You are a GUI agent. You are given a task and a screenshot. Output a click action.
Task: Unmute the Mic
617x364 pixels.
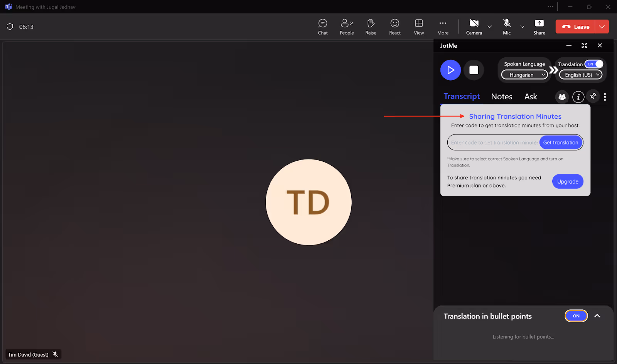point(507,27)
